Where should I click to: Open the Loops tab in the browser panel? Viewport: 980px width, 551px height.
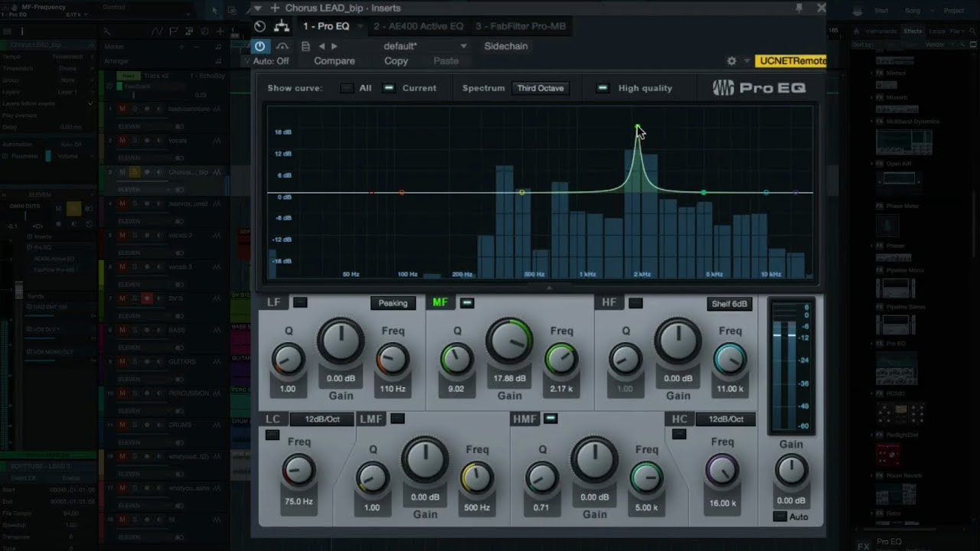[x=936, y=31]
